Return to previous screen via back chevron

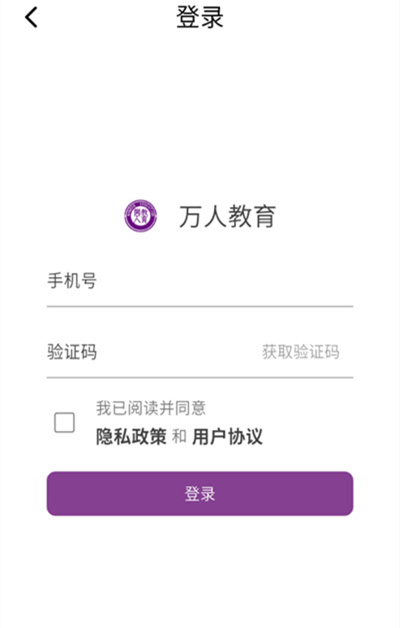click(31, 18)
